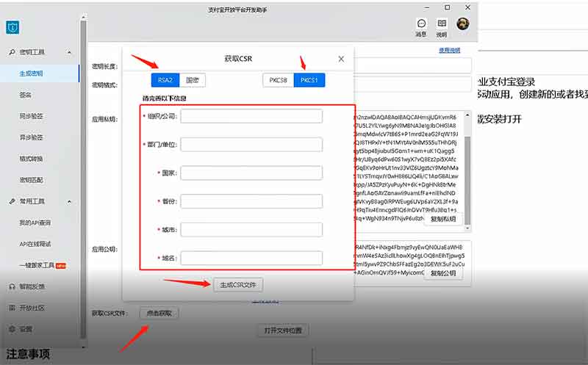Go to 密钥匹配 in the sidebar
Screen dimensions: 588x365
click(x=31, y=180)
